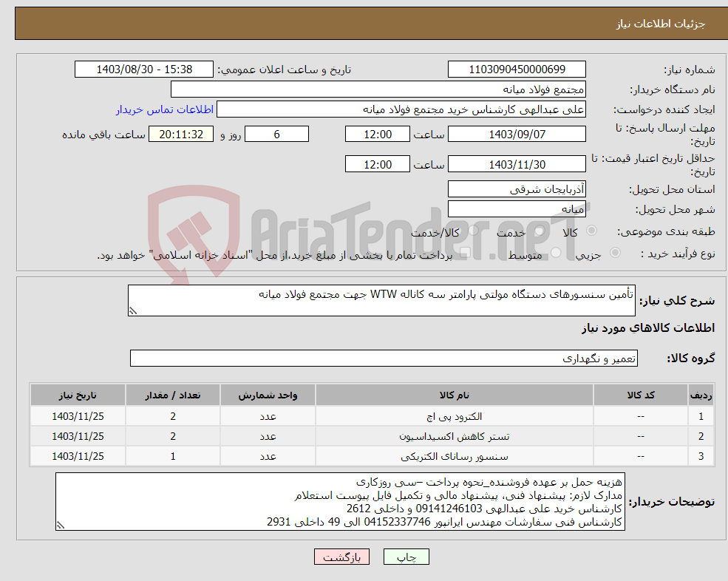The image size is (728, 581).
Task: Click the price validity date 1403/11/30
Action: [517, 164]
